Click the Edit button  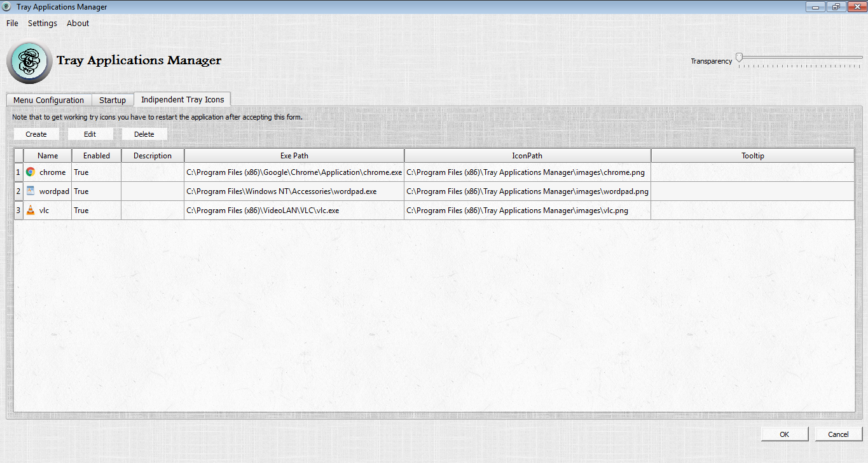click(x=90, y=134)
